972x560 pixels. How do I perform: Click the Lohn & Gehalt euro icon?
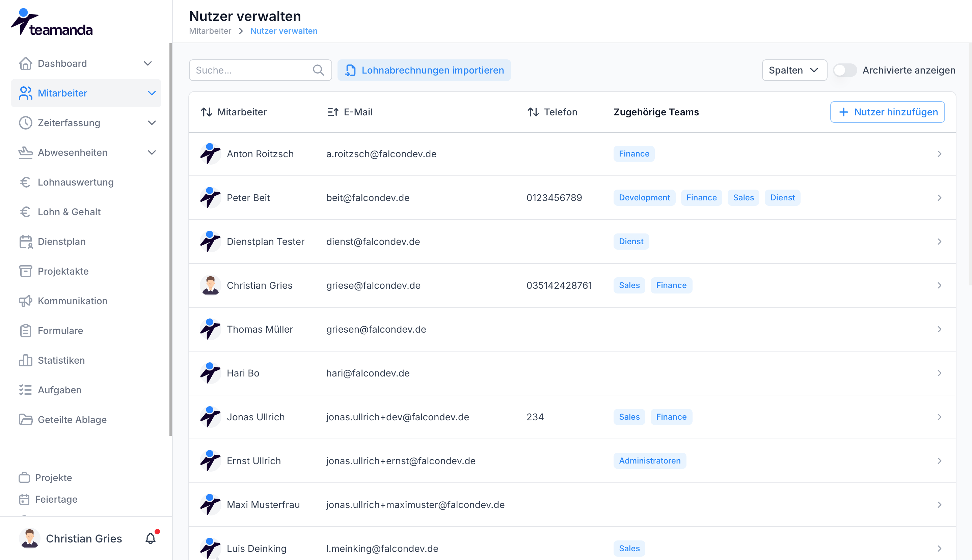tap(25, 212)
